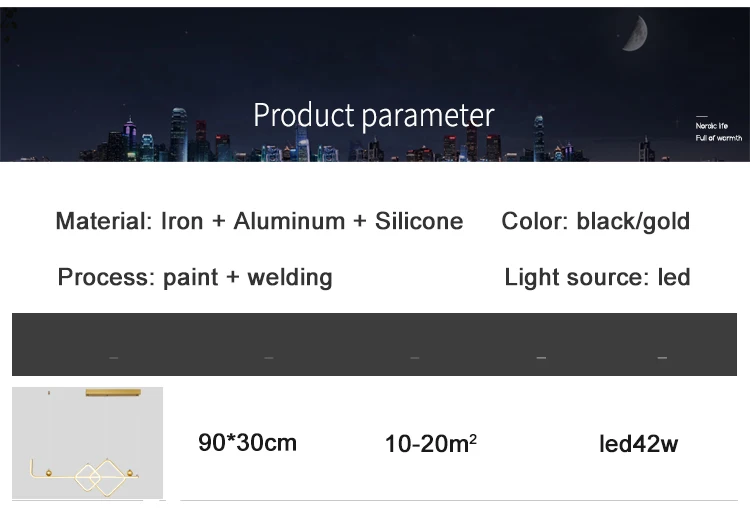750x512 pixels.
Task: Click the second dash in the dark header bar
Action: coord(268,357)
